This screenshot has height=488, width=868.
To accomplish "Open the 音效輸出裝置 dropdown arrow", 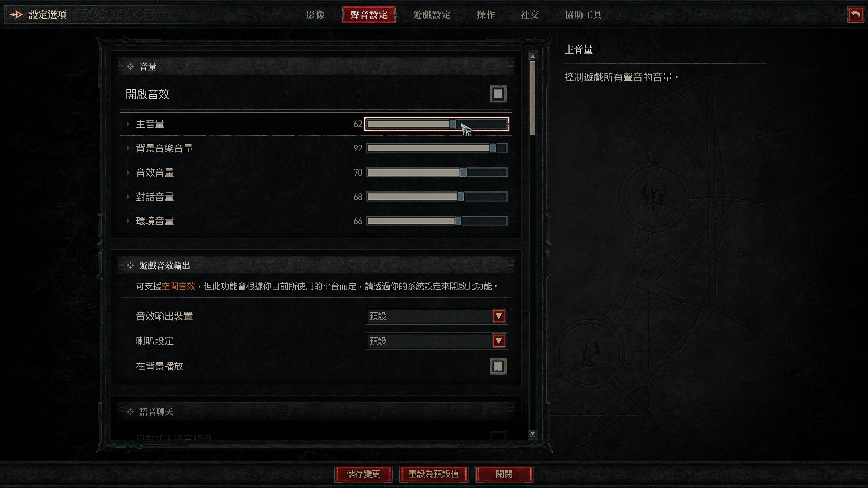I will click(x=499, y=316).
